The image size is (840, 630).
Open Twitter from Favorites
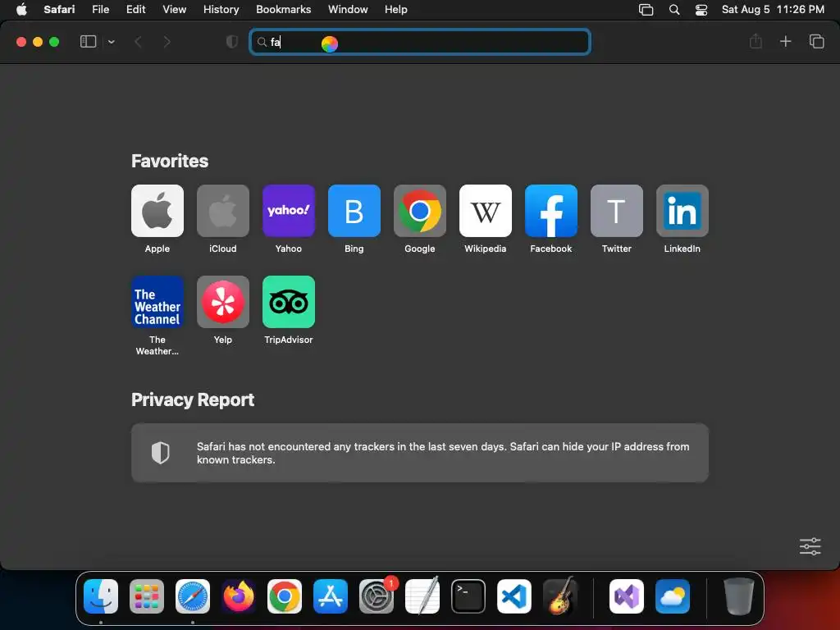[617, 211]
